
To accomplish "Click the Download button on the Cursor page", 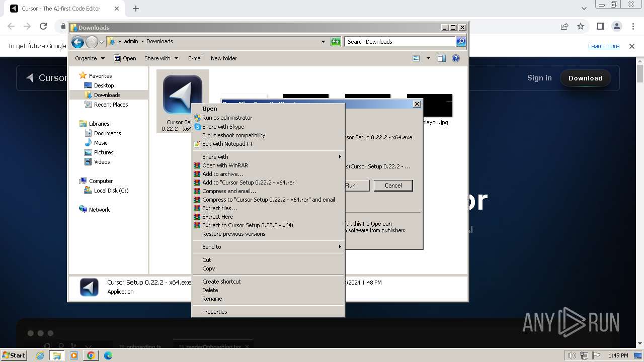I will pyautogui.click(x=586, y=78).
